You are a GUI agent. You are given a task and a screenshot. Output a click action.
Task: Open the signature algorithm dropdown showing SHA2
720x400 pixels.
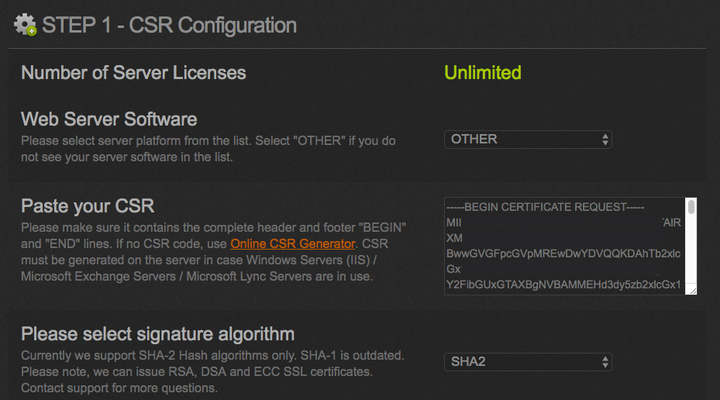pyautogui.click(x=528, y=362)
